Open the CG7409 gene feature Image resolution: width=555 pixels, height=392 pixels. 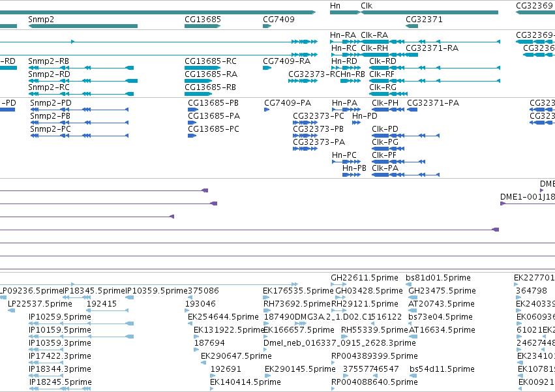click(x=267, y=26)
